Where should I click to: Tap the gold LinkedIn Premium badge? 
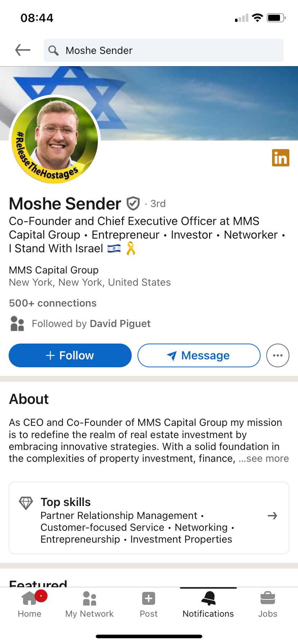pos(280,158)
